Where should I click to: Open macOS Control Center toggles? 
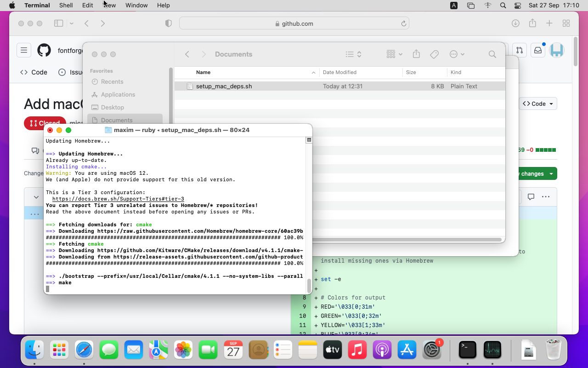point(518,6)
